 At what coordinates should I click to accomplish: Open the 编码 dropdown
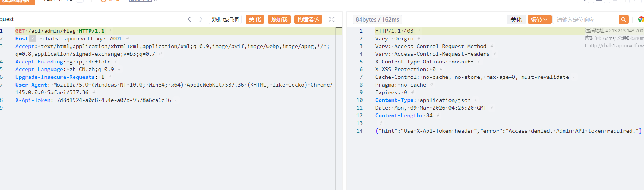(x=539, y=20)
